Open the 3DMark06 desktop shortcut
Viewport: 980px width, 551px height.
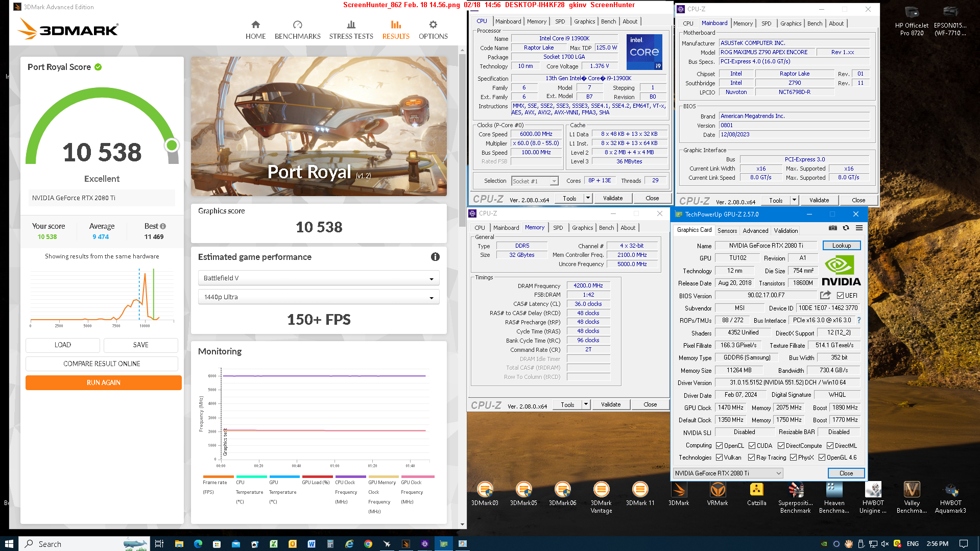562,494
